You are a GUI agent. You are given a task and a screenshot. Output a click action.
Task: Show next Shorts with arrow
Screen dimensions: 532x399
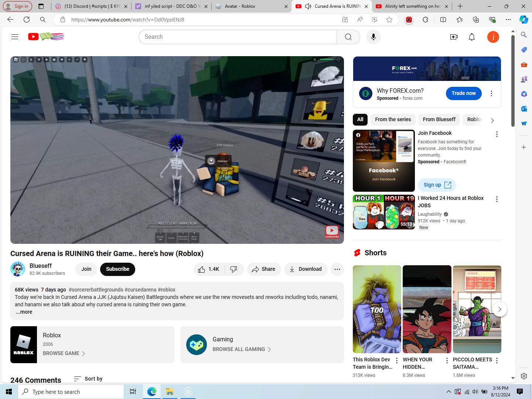[x=499, y=310]
